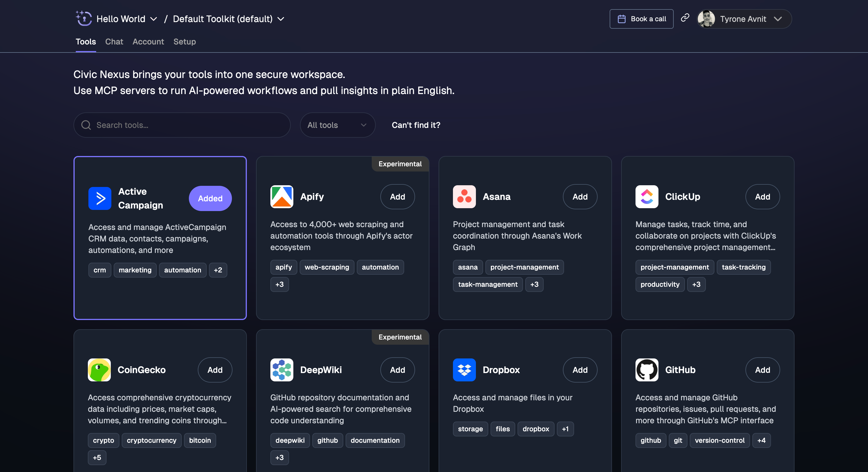
Task: Select the ClickUp icon
Action: click(x=647, y=197)
